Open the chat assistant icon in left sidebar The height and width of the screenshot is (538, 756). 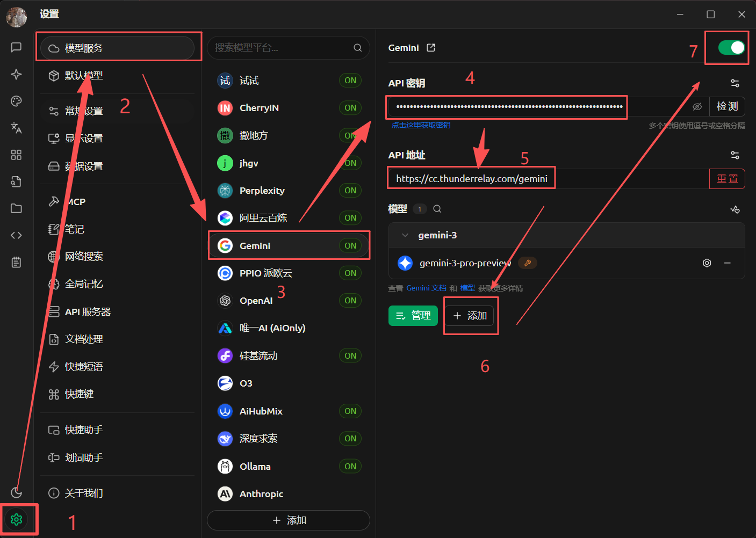(x=16, y=47)
